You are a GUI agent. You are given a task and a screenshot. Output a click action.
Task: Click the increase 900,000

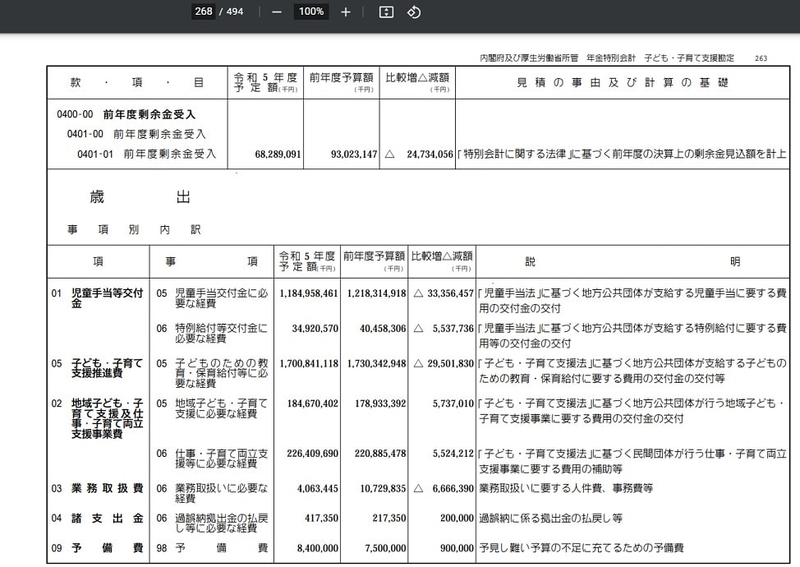(457, 549)
